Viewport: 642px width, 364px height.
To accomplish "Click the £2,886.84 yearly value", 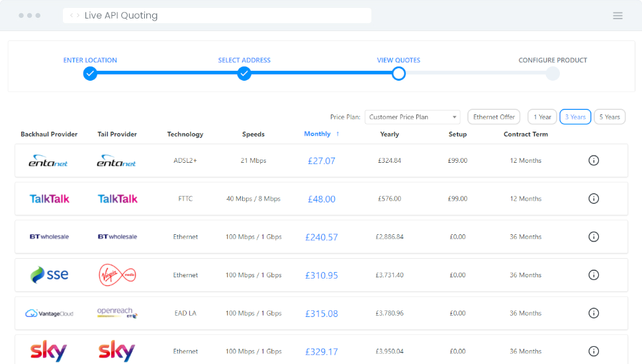I will pos(389,237).
